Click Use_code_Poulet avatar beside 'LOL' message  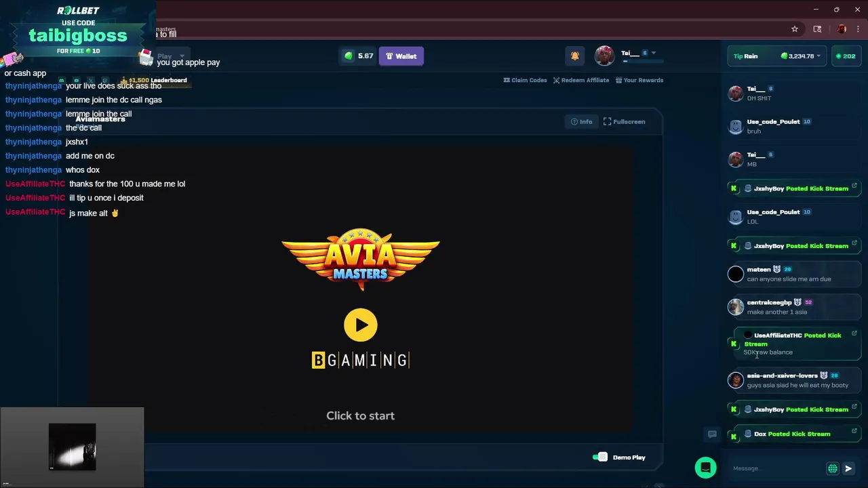[x=736, y=216]
